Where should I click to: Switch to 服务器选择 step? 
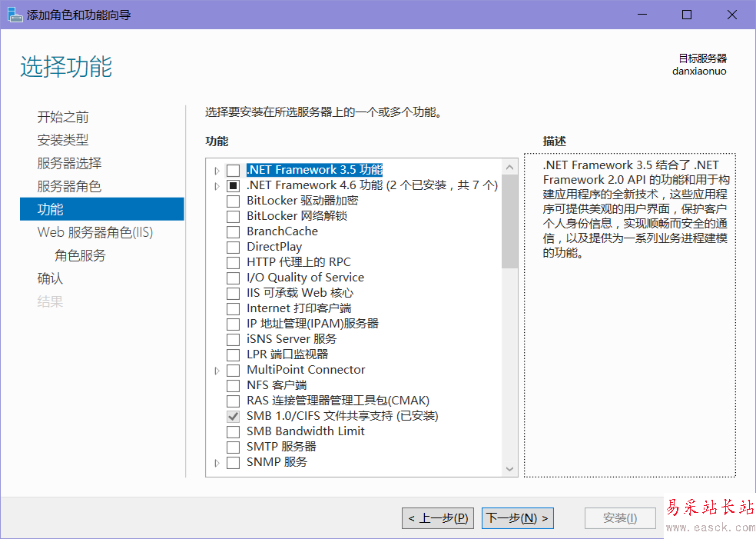click(x=69, y=163)
